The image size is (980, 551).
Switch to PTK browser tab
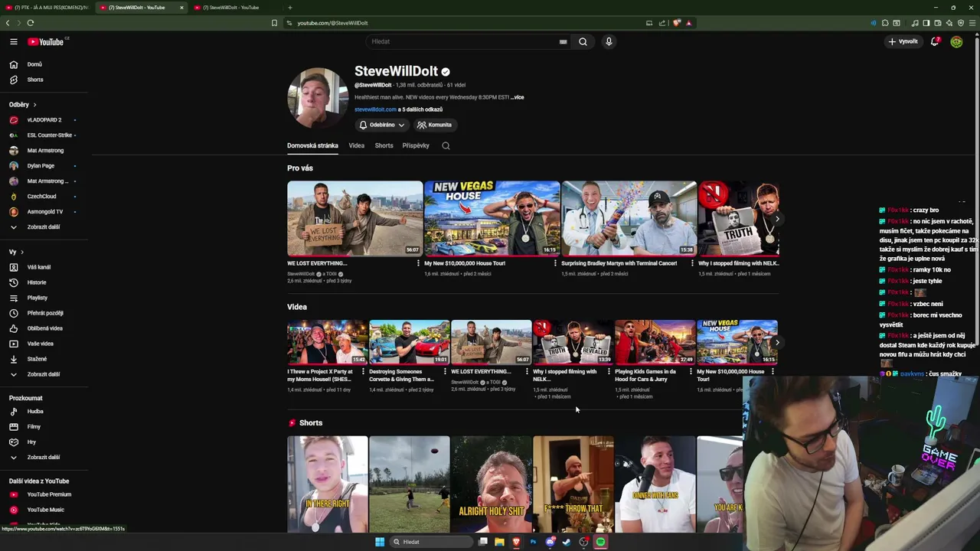(47, 8)
